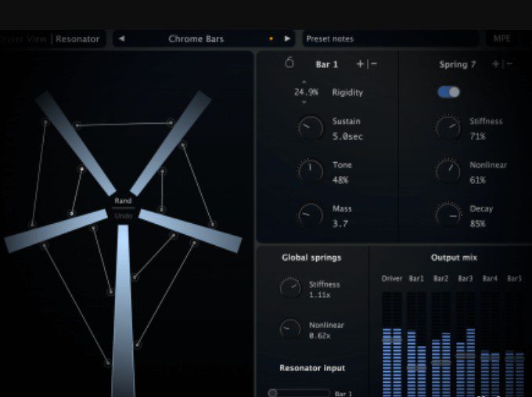Click the Bar 1 title label

click(x=327, y=64)
